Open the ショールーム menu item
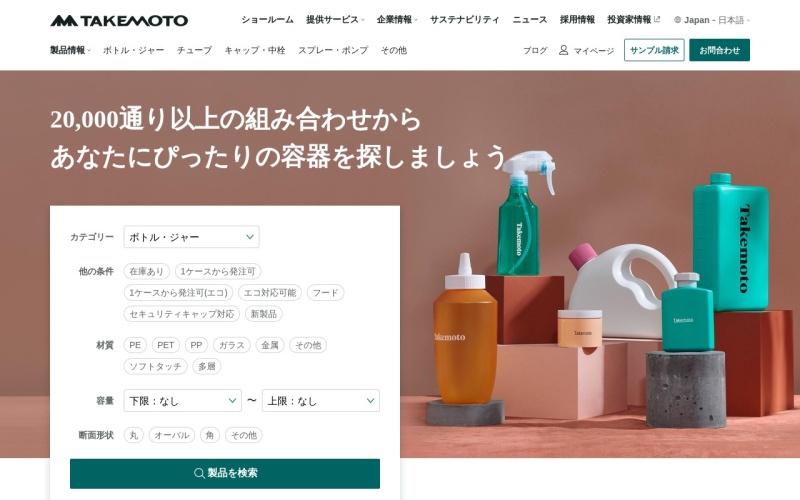This screenshot has width=800, height=500. pyautogui.click(x=267, y=20)
